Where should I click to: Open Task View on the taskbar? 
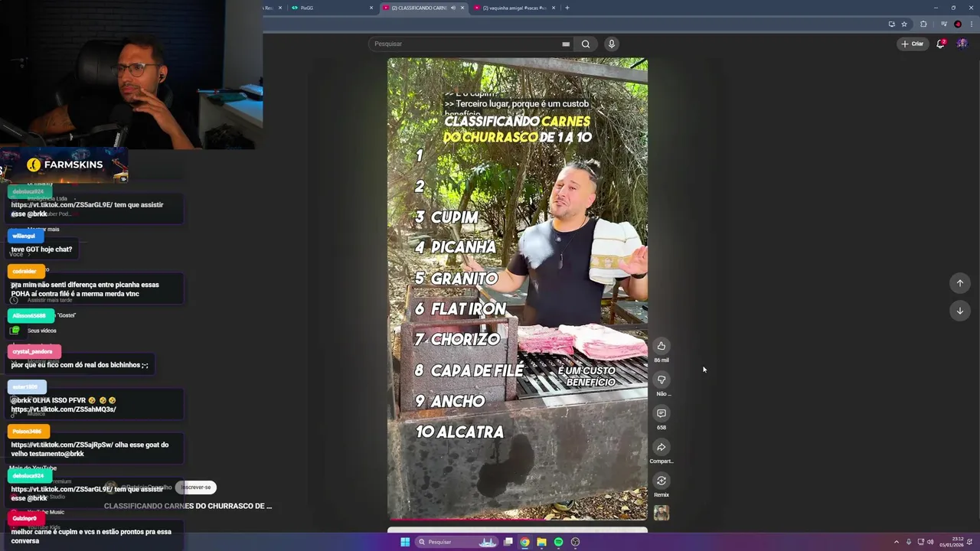tap(508, 542)
